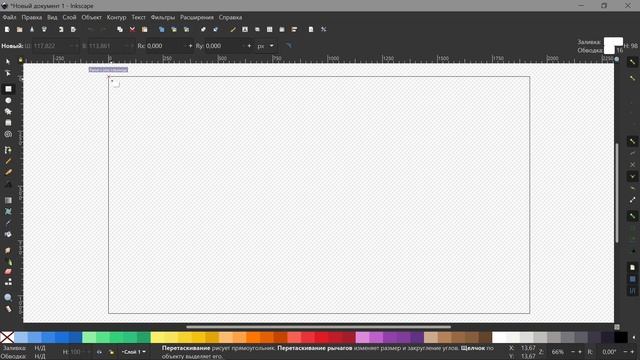Toggle the main snapping button
The width and height of the screenshot is (640, 360).
(x=632, y=62)
